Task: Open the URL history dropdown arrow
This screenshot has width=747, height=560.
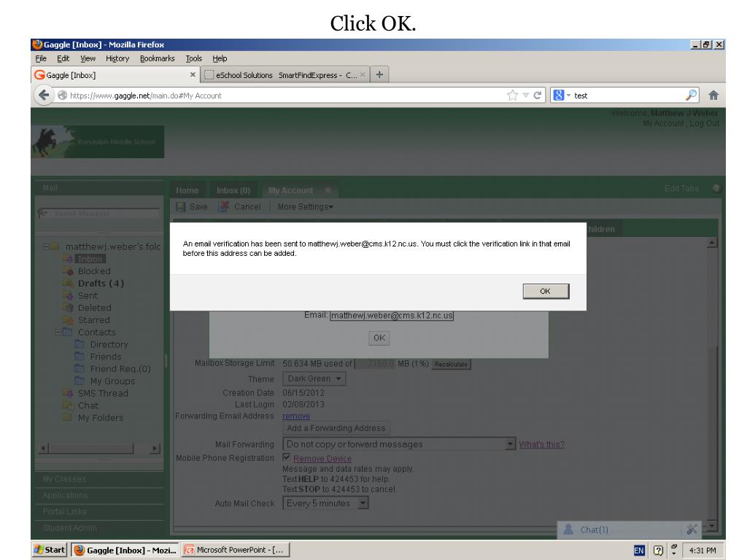Action: click(525, 96)
